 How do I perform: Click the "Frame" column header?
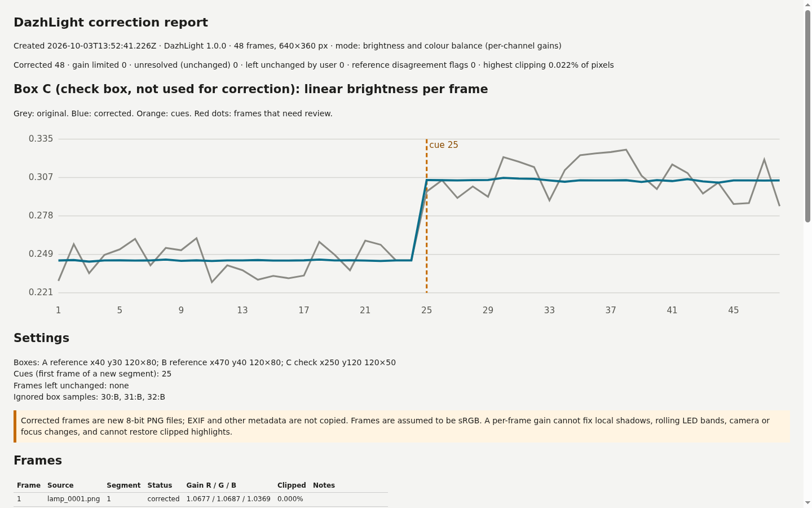[29, 485]
